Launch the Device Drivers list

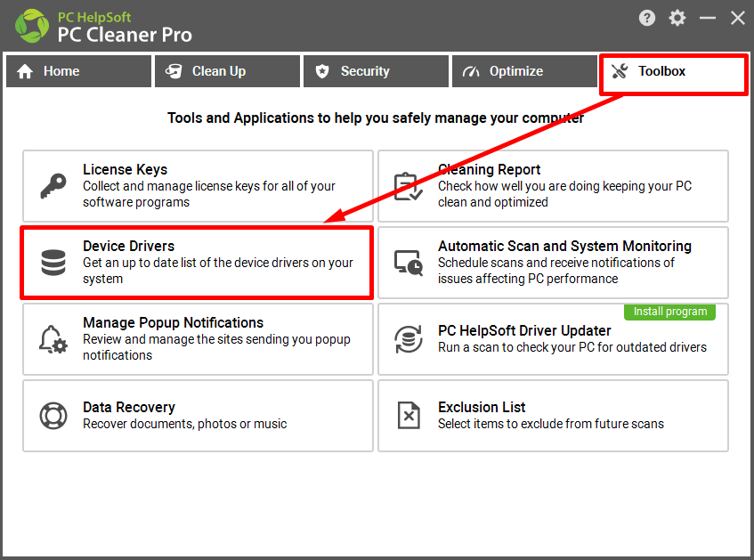(197, 263)
